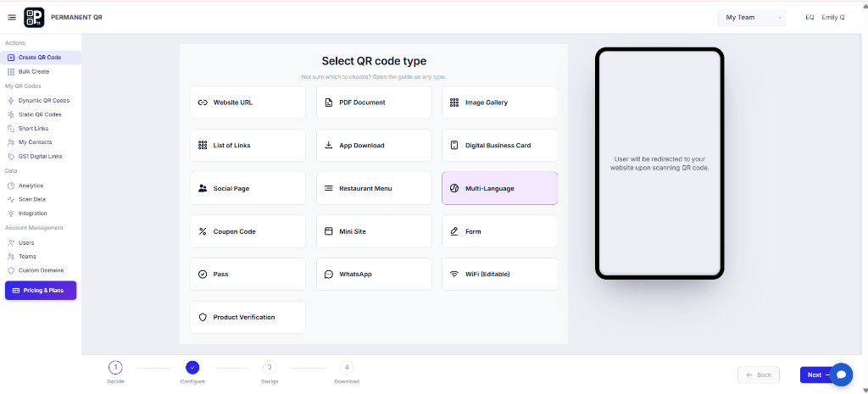
Task: Click the Emily Q account name
Action: (833, 18)
